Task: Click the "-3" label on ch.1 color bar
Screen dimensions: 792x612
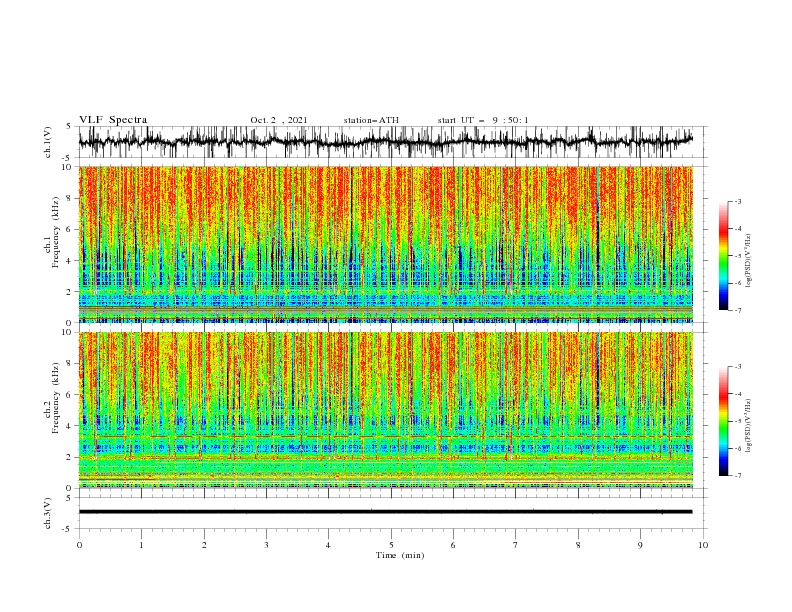Action: click(737, 201)
